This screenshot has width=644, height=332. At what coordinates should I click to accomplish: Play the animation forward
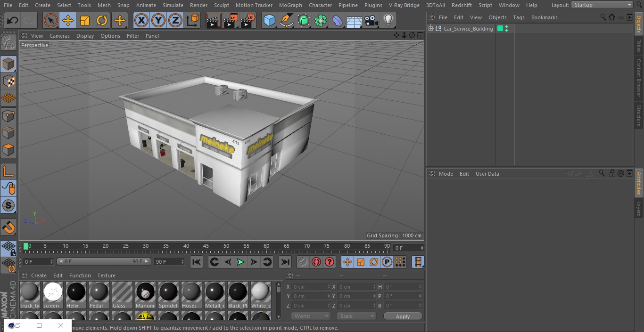point(240,262)
